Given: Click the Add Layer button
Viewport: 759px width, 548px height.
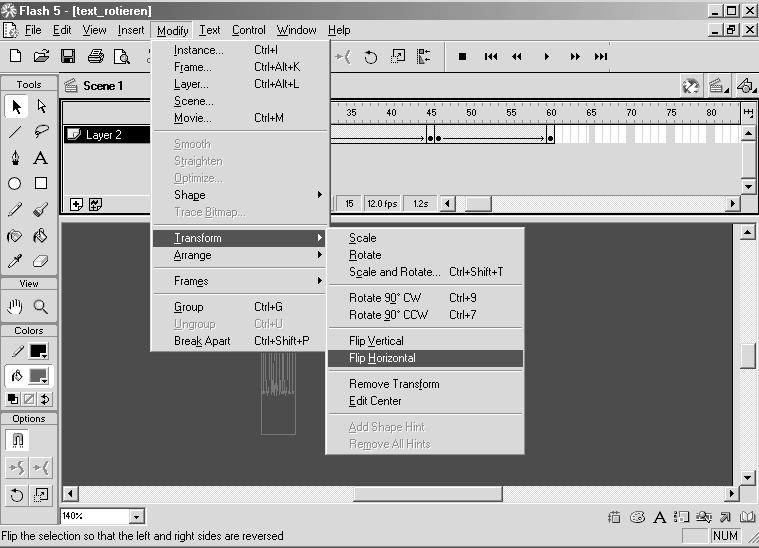Looking at the screenshot, I should 76,204.
